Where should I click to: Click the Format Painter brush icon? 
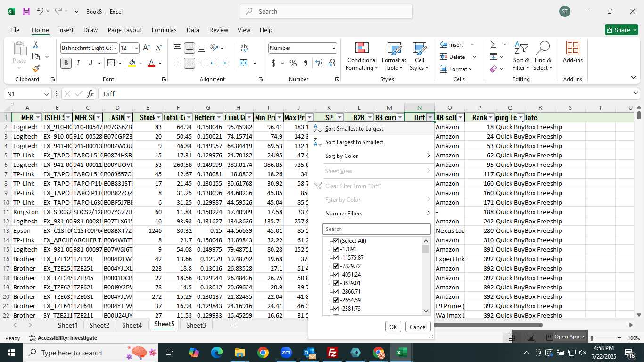pyautogui.click(x=36, y=68)
